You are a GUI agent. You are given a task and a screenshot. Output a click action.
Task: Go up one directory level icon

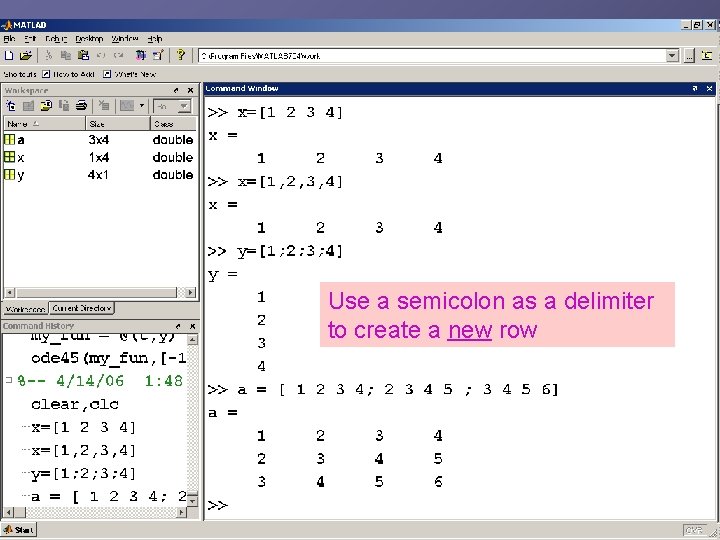pos(707,56)
